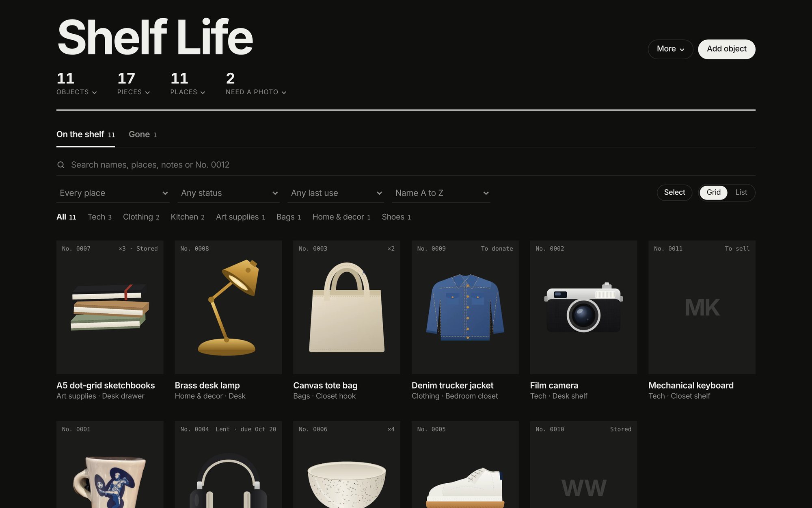Image resolution: width=812 pixels, height=508 pixels.
Task: Open the mug card No. 0001
Action: [110, 465]
